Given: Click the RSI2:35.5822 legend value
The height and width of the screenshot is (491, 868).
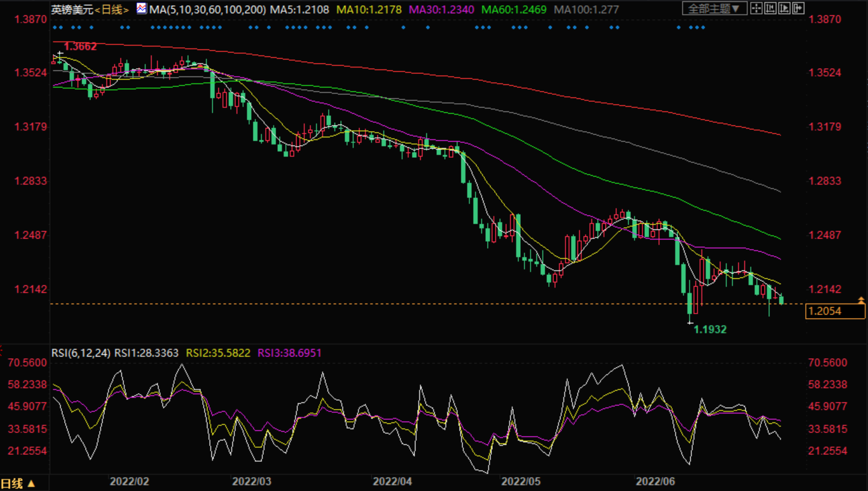Looking at the screenshot, I should [x=218, y=353].
